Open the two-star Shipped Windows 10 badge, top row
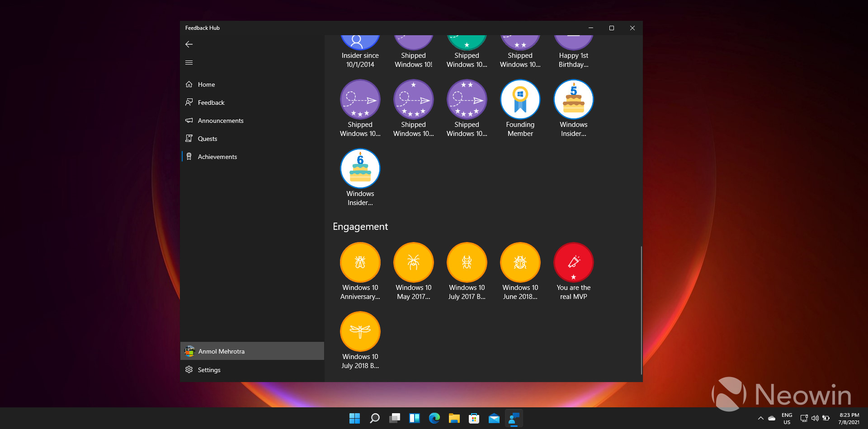Viewport: 868px width, 429px height. (520, 51)
